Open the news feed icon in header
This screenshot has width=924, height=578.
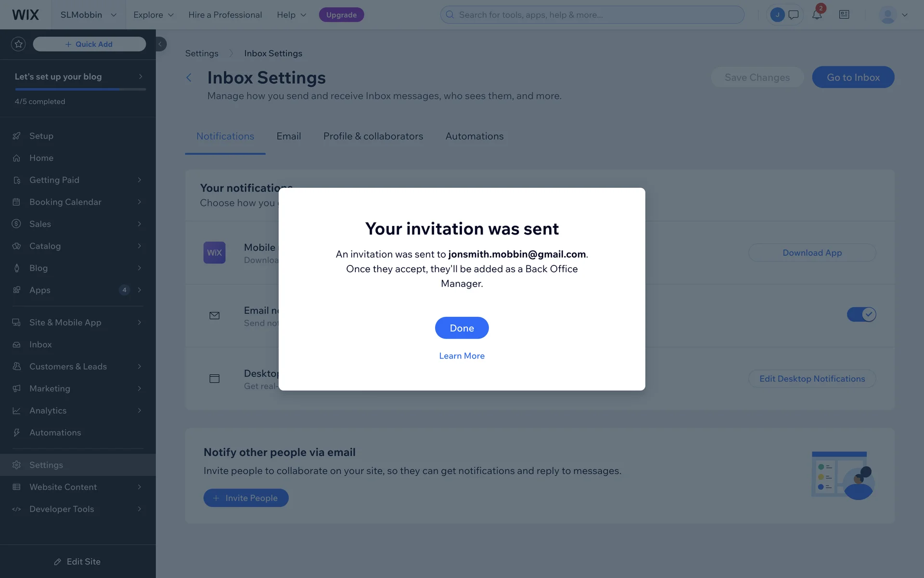tap(844, 14)
